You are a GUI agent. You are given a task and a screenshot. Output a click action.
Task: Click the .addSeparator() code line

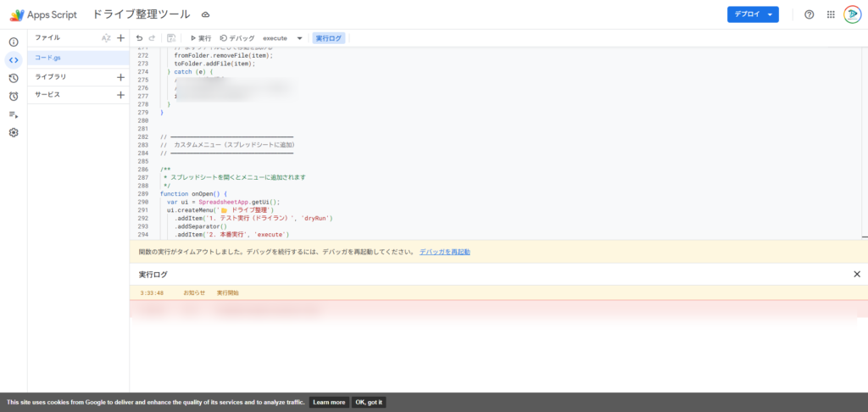click(201, 226)
